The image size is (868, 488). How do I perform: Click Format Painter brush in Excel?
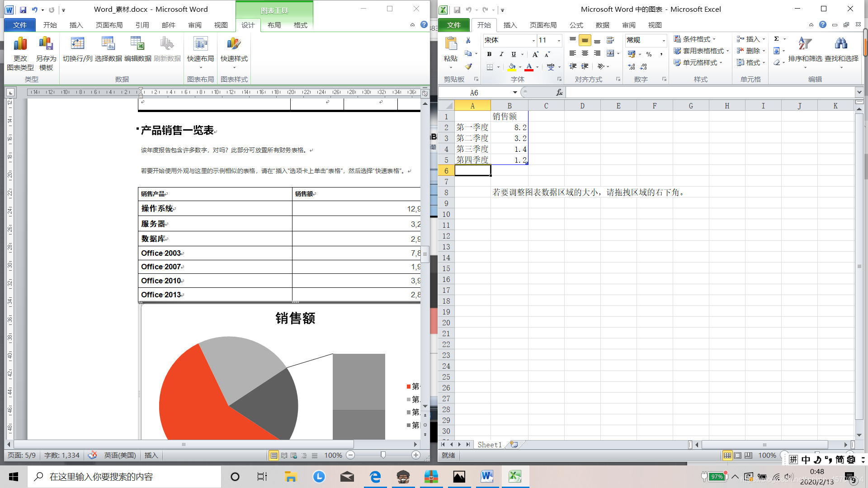468,66
